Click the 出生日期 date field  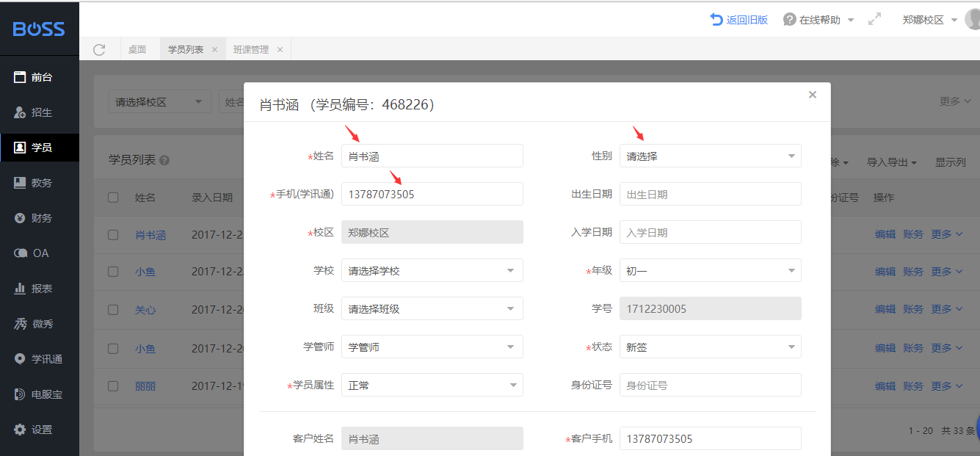coord(710,194)
